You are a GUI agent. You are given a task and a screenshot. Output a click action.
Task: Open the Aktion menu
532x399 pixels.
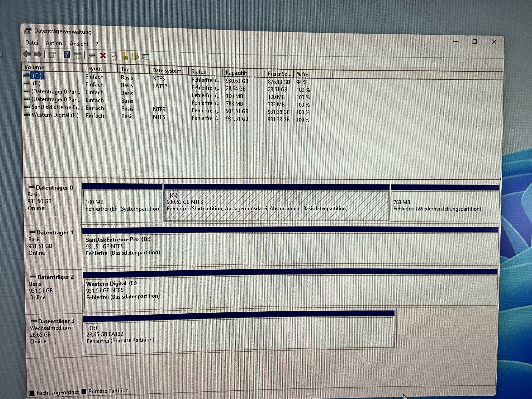pyautogui.click(x=54, y=43)
